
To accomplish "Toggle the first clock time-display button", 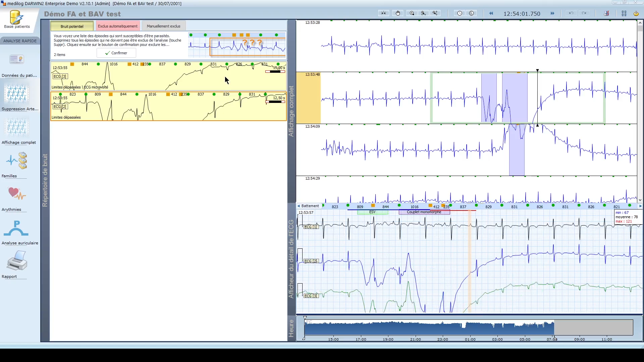I will pos(460,13).
